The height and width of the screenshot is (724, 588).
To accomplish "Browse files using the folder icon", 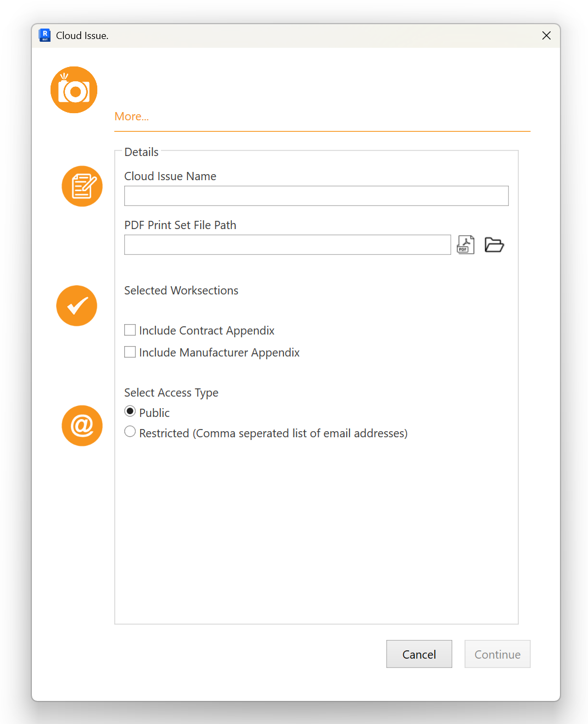I will (494, 244).
